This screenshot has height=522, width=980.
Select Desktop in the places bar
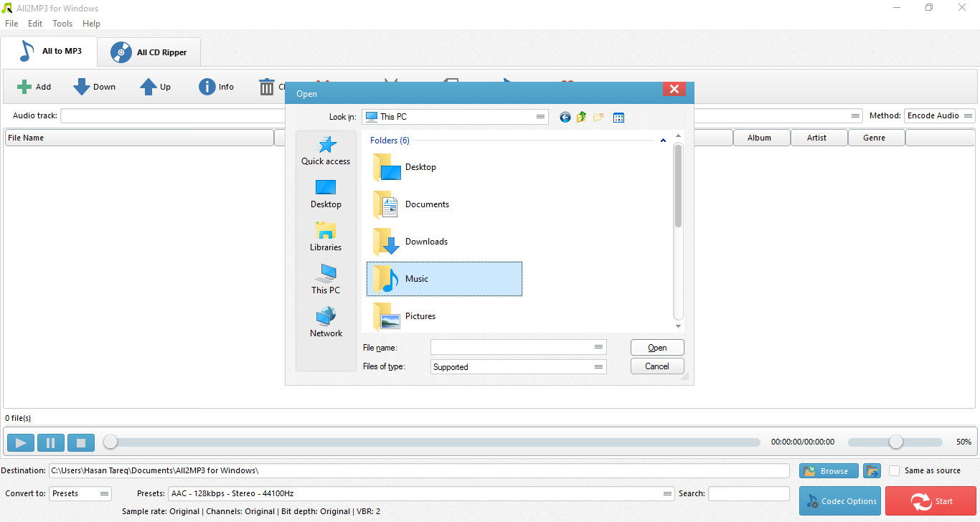pyautogui.click(x=326, y=194)
